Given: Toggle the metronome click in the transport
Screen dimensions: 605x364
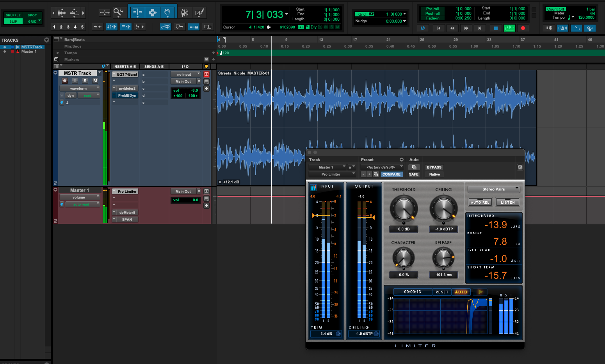Looking at the screenshot, I should coord(562,28).
